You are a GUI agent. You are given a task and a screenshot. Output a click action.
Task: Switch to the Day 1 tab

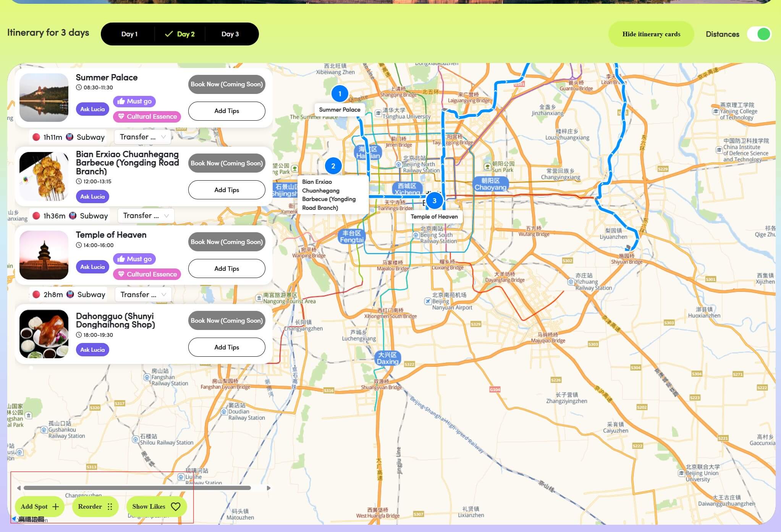click(129, 34)
